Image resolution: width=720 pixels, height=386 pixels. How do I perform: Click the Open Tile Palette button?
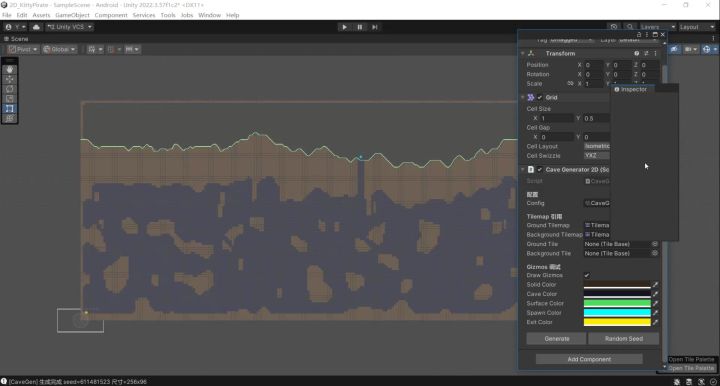coord(692,369)
